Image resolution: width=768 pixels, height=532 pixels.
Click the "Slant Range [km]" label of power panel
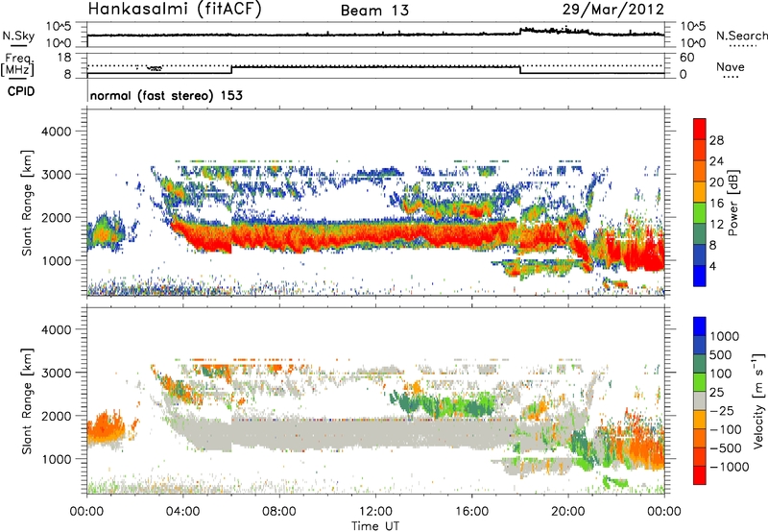tap(27, 203)
